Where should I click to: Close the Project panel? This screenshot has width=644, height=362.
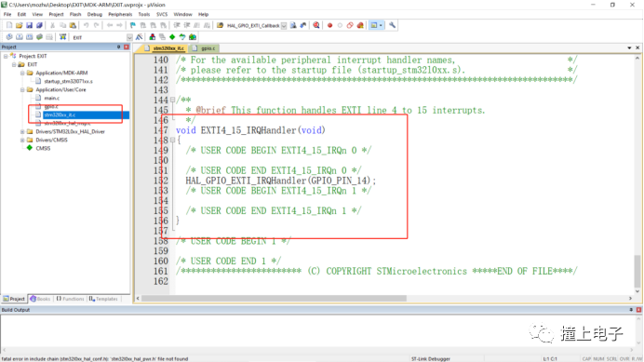pyautogui.click(x=127, y=47)
